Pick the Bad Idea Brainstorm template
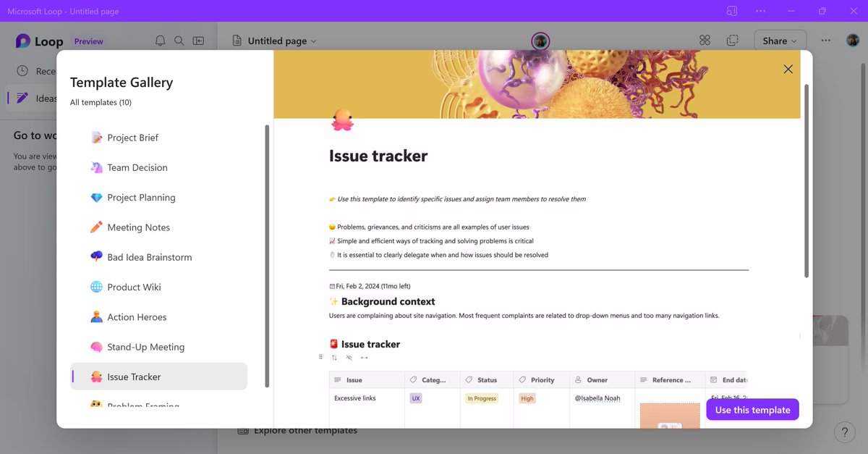The height and width of the screenshot is (454, 868). pos(158,257)
